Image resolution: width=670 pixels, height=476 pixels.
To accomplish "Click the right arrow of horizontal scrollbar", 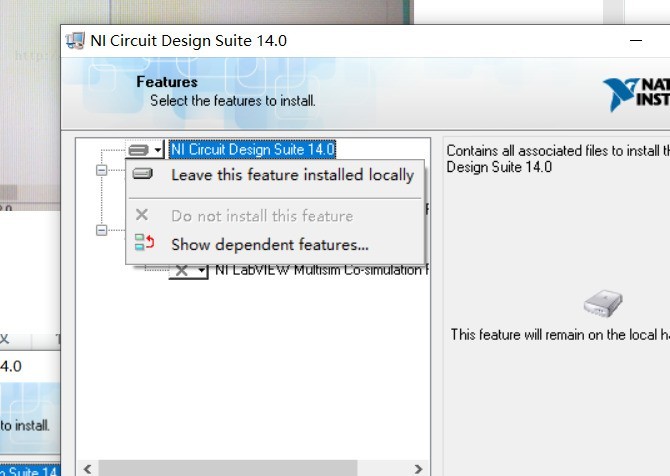I will (418, 469).
